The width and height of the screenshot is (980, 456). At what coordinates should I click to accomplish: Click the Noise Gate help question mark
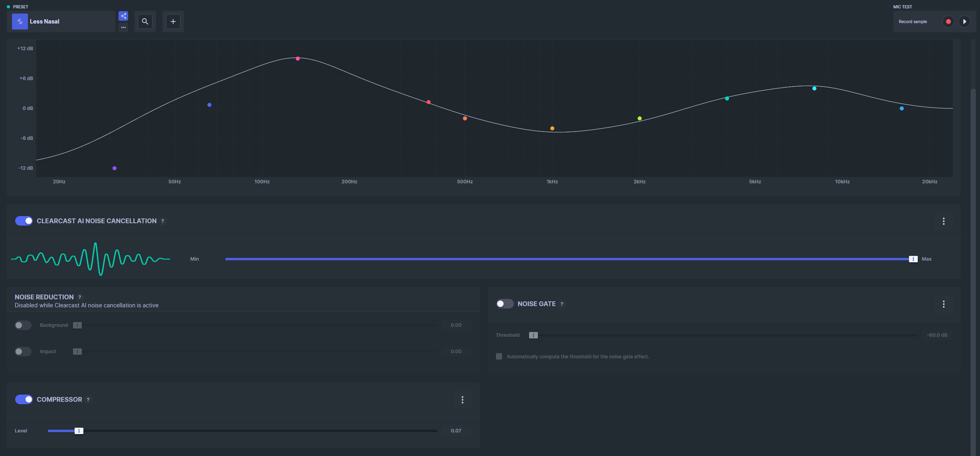(562, 304)
